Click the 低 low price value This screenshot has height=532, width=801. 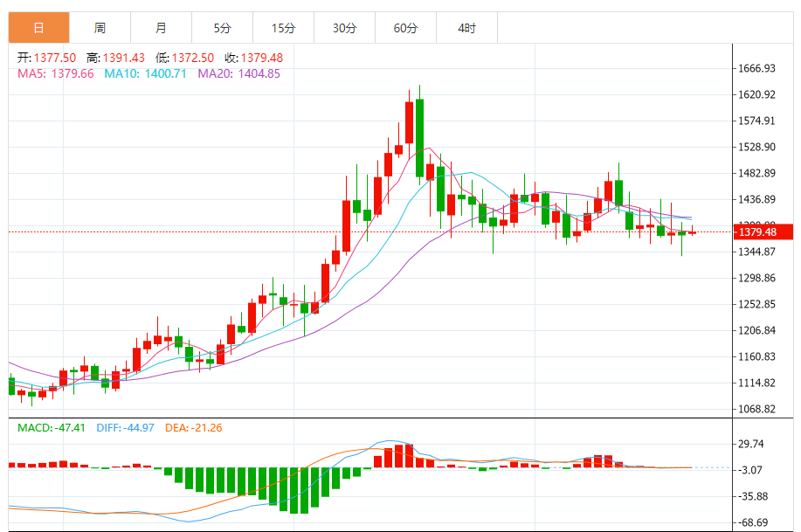pos(191,58)
